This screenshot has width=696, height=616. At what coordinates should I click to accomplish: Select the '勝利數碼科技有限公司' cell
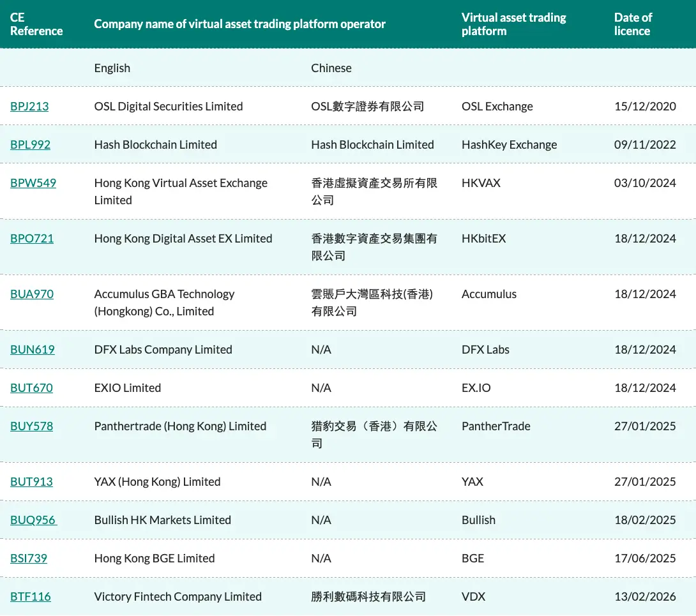click(x=368, y=596)
